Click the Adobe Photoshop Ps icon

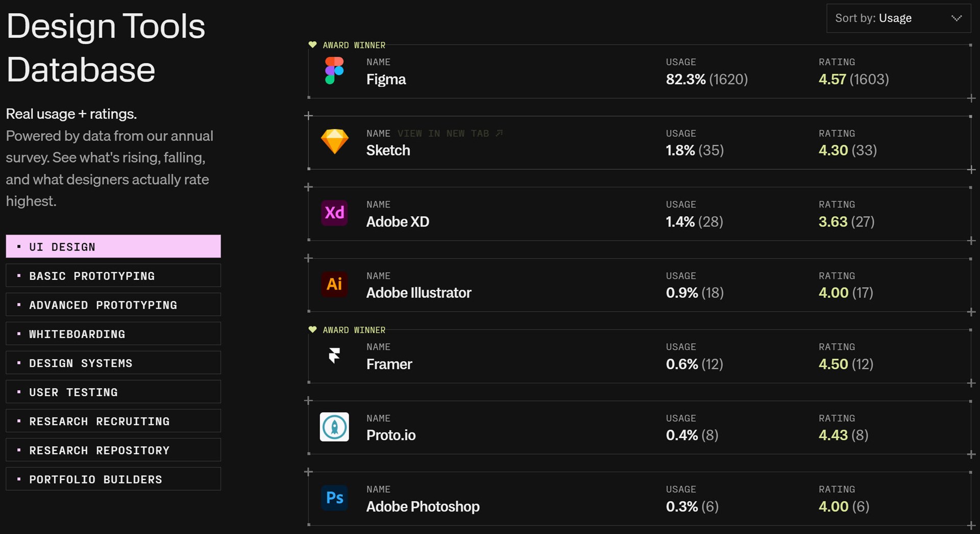pyautogui.click(x=334, y=498)
